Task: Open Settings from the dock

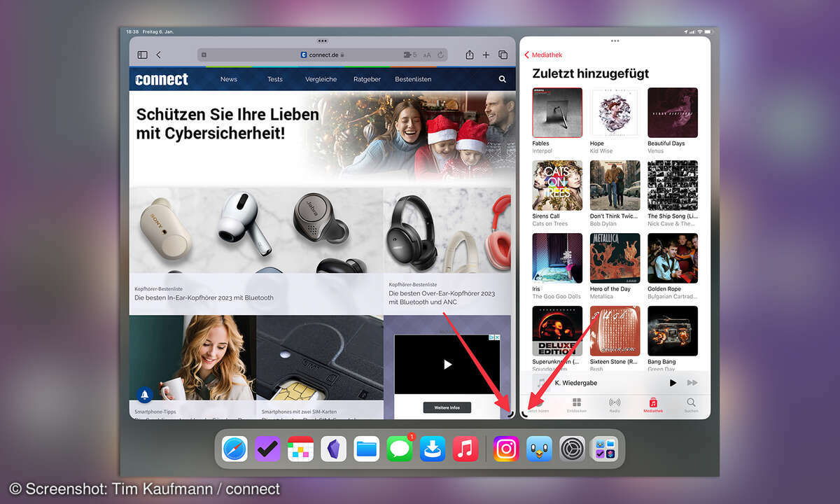Action: click(573, 448)
